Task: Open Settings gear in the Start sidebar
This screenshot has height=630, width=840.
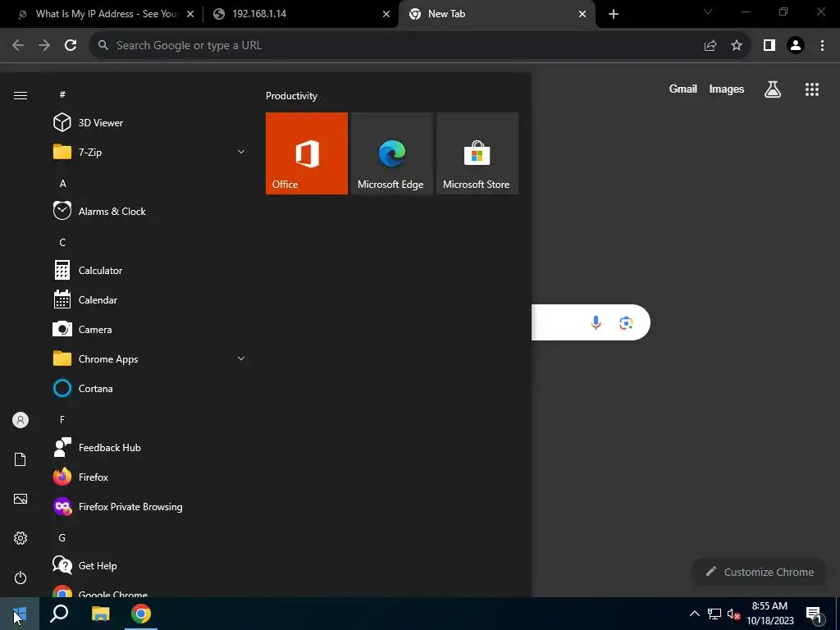Action: tap(21, 538)
